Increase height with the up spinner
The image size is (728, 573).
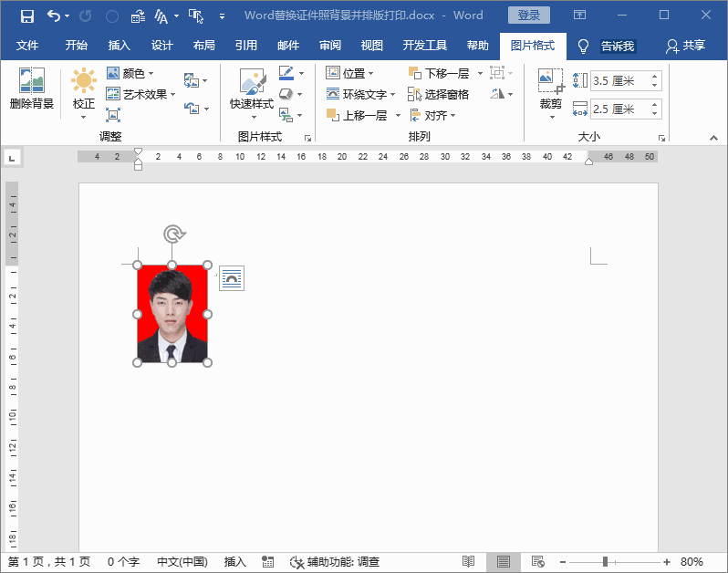point(654,77)
